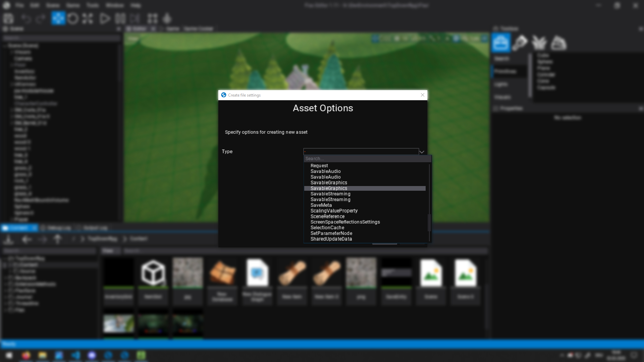
Task: Select SceneReference in the type list
Action: 327,217
